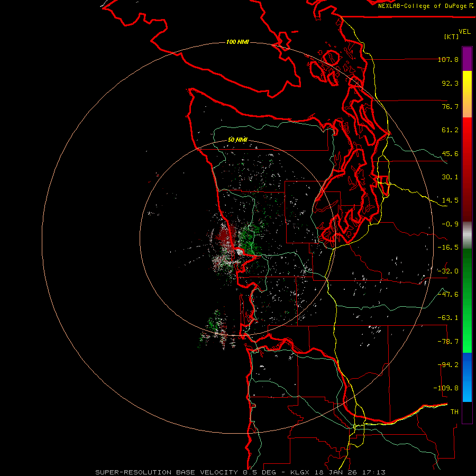Click the gray near-zero segment of color bar
The image size is (476, 476).
tap(467, 235)
